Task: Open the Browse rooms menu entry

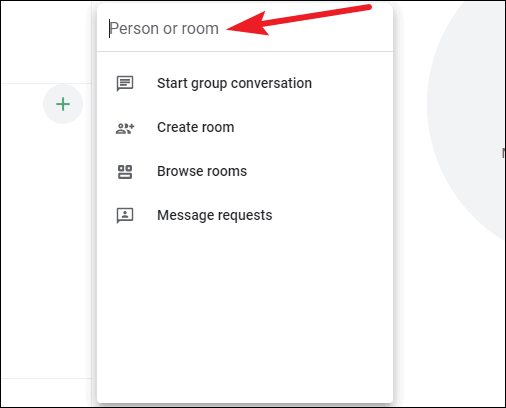Action: (245, 171)
